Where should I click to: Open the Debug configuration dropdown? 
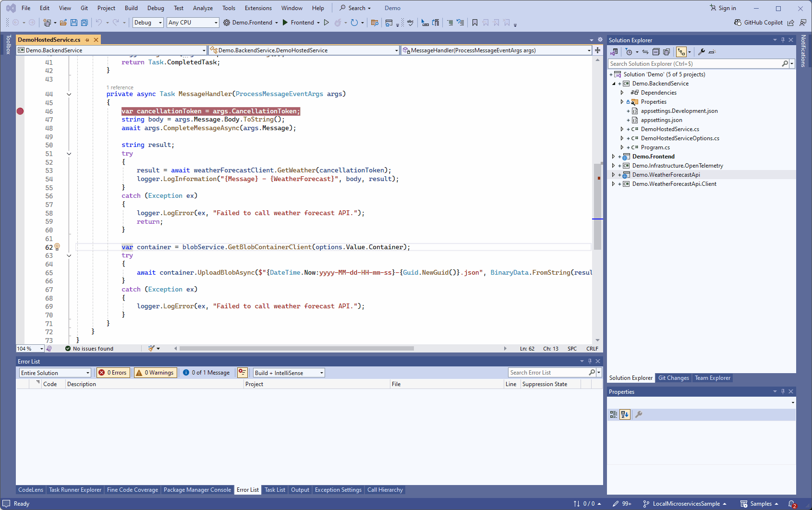148,23
